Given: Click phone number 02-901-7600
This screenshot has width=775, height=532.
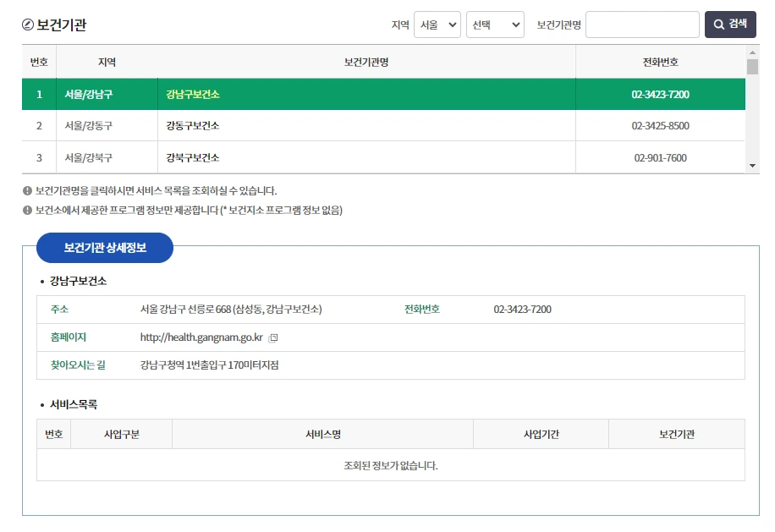Looking at the screenshot, I should pos(660,157).
